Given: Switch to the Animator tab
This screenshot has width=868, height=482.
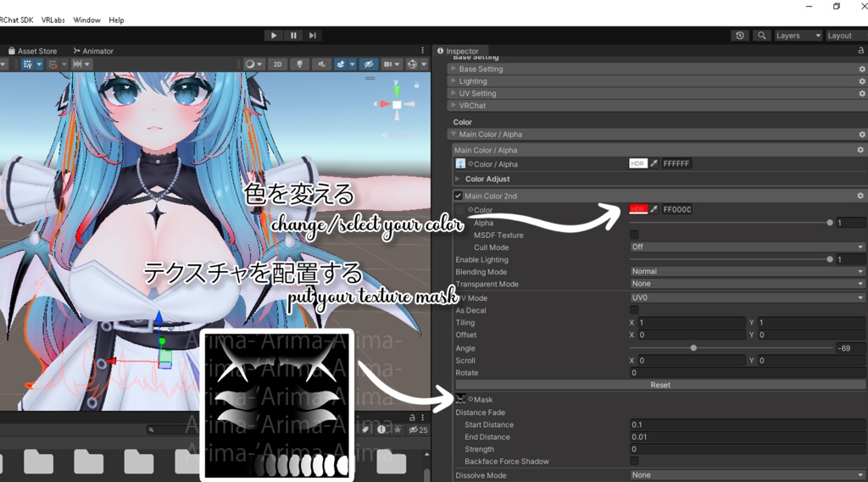Looking at the screenshot, I should pyautogui.click(x=93, y=51).
